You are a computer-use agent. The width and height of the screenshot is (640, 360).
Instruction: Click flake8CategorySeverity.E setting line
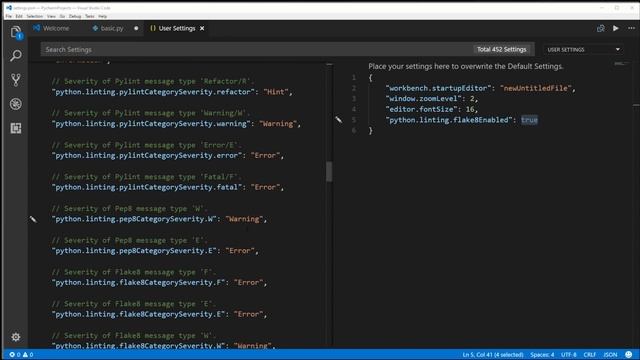click(159, 314)
